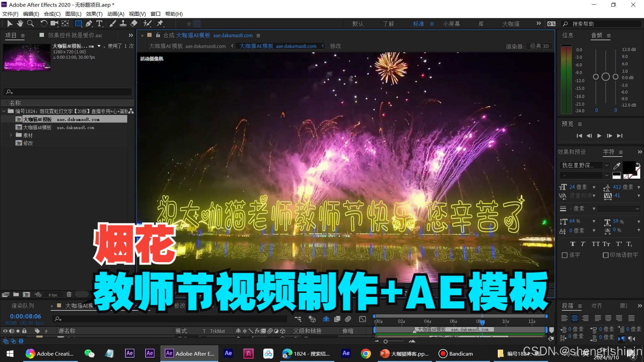The width and height of the screenshot is (644, 362).
Task: Open leading 412 像素 dropdown arrow
Action: pyautogui.click(x=639, y=187)
